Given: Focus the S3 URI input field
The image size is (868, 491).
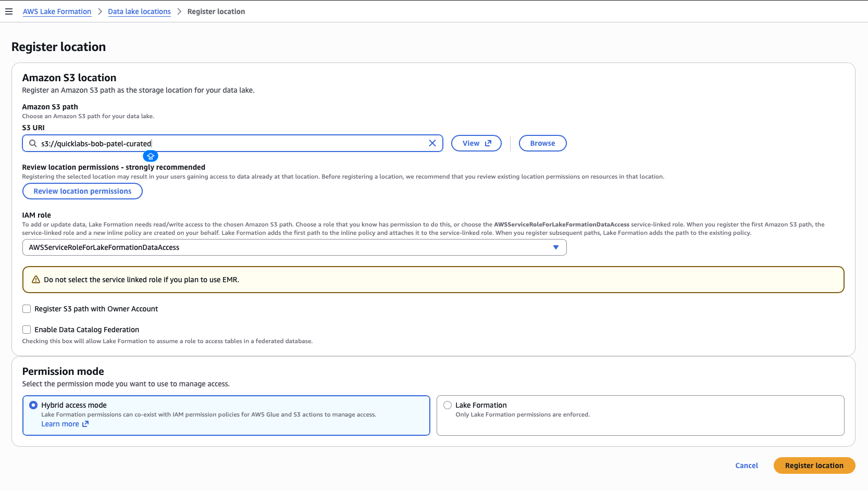Looking at the screenshot, I should (x=232, y=143).
